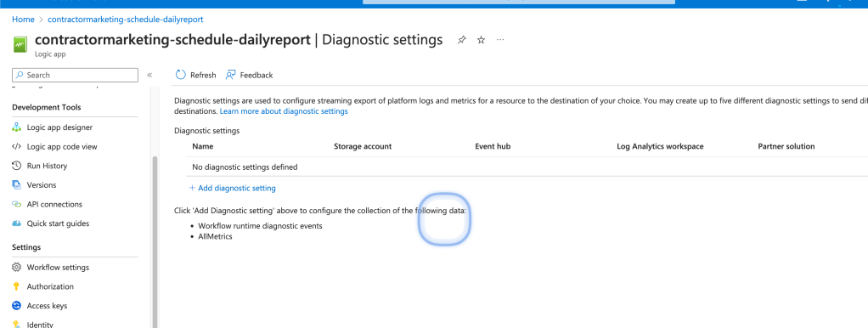Collapse the sidebar with double chevron
This screenshot has width=868, height=328.
pyautogui.click(x=149, y=76)
